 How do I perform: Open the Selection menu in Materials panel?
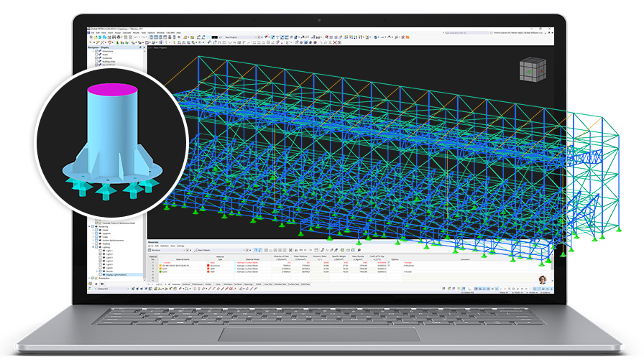coord(165,246)
